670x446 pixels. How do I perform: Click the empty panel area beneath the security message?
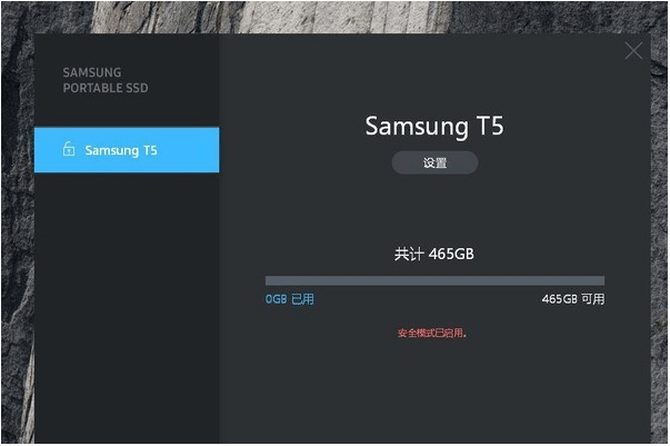click(435, 391)
